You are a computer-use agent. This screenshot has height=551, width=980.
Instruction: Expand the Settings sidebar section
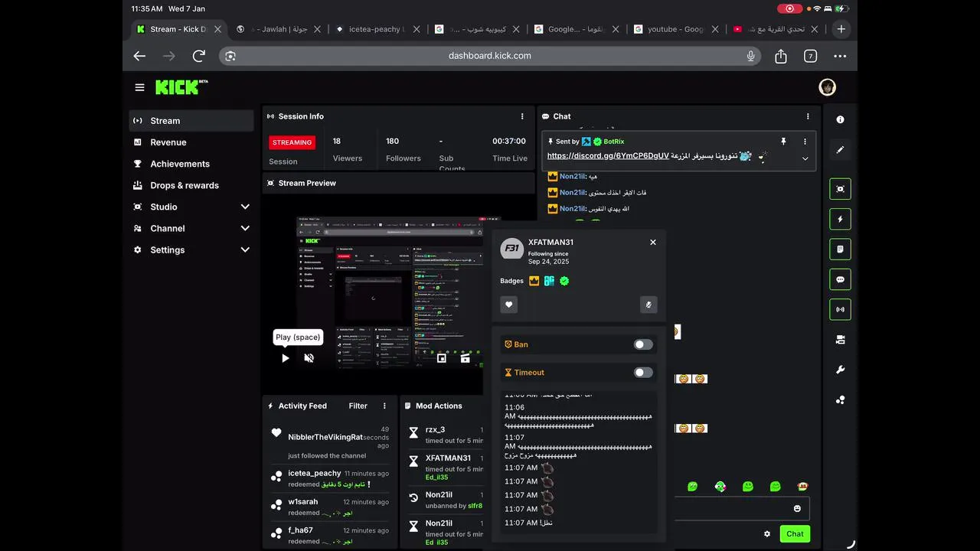(x=245, y=249)
